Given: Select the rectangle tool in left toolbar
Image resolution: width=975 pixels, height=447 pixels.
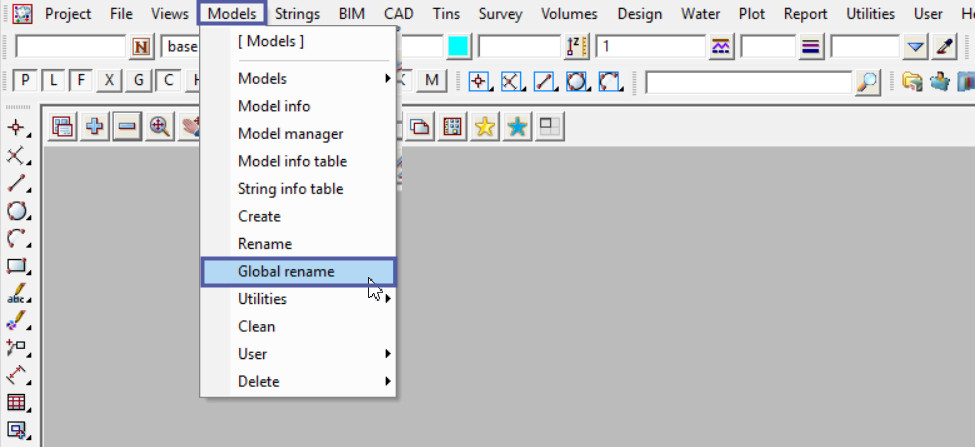Looking at the screenshot, I should pyautogui.click(x=16, y=266).
